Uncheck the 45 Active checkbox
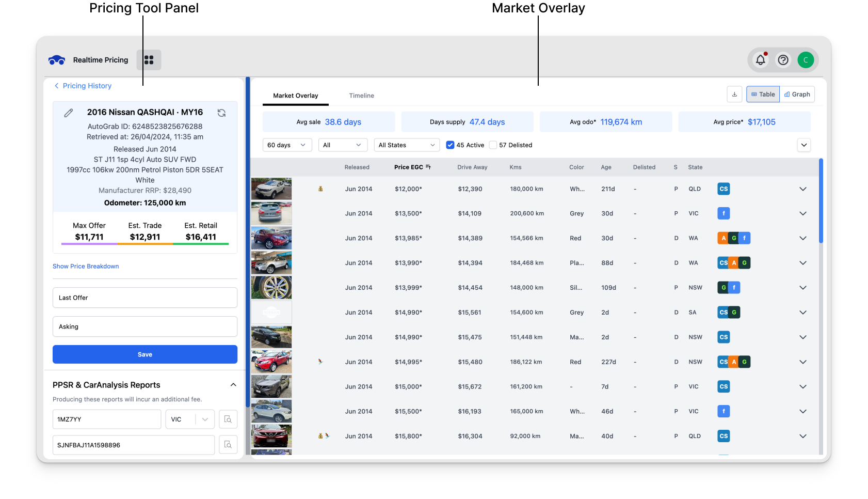The height and width of the screenshot is (499, 868). tap(450, 145)
